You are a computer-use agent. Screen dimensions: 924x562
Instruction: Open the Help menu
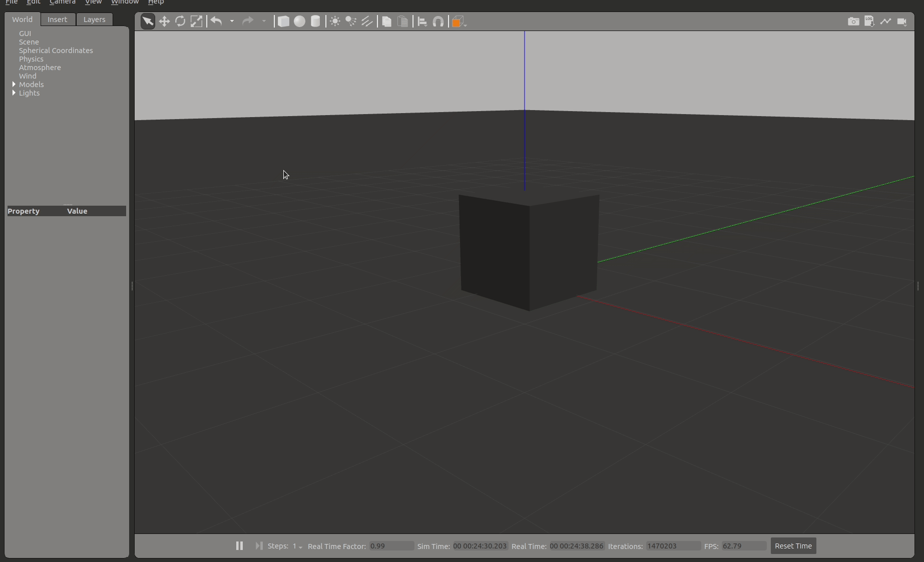point(156,2)
